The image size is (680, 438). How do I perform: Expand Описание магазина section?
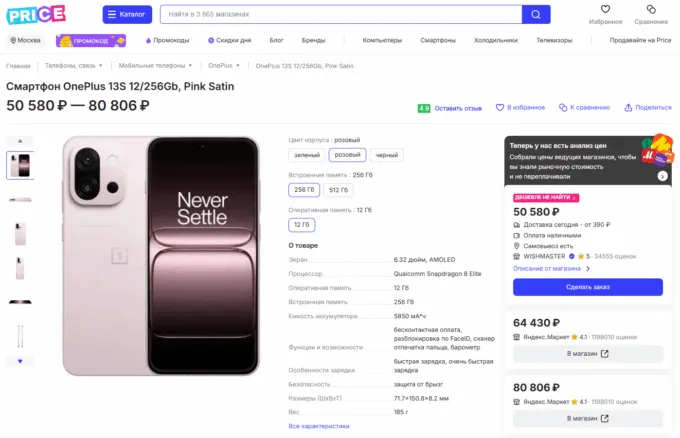tap(547, 268)
